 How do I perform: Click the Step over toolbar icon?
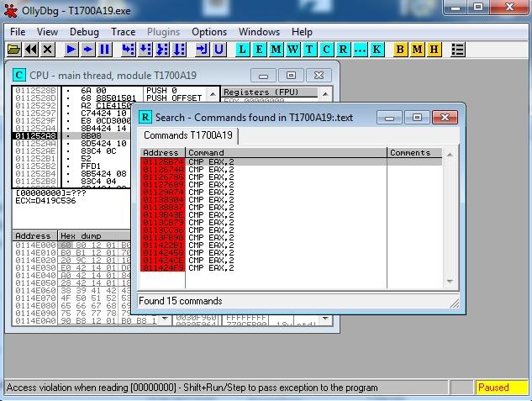pos(145,50)
